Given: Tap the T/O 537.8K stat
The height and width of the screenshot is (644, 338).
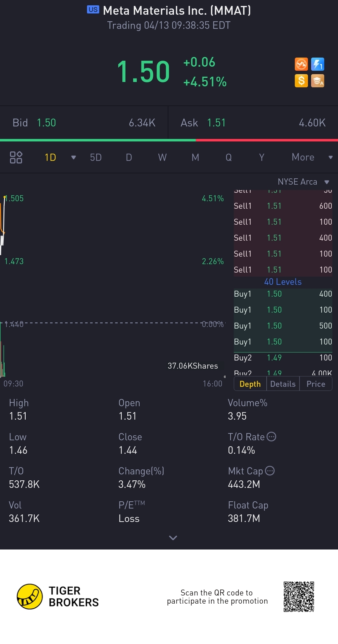Looking at the screenshot, I should tap(24, 478).
